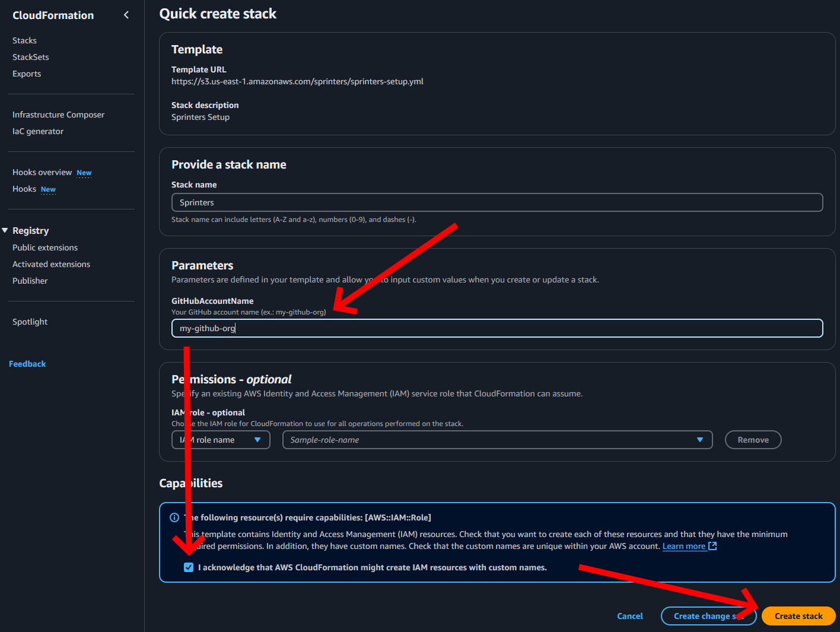Go to Exports in the sidebar
The image size is (840, 632).
pos(27,74)
